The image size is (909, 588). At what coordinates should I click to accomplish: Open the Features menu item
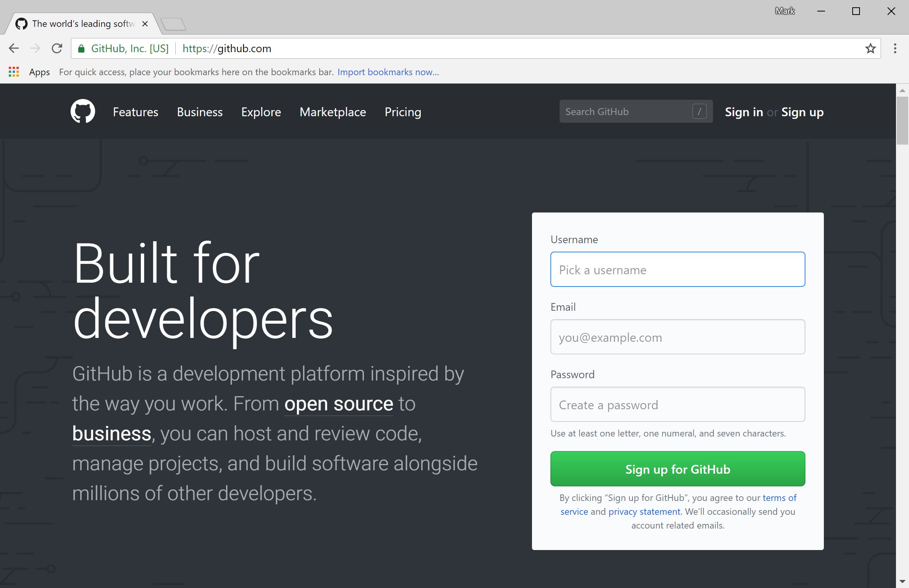coord(135,112)
